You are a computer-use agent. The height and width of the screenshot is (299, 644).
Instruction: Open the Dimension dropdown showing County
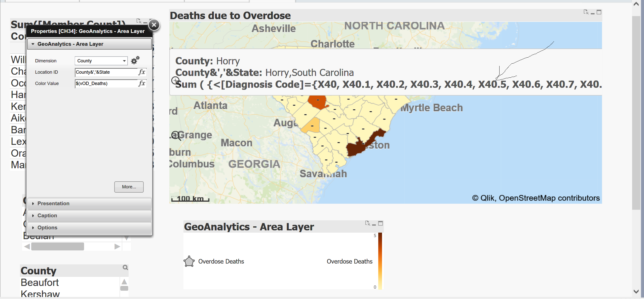pyautogui.click(x=124, y=61)
